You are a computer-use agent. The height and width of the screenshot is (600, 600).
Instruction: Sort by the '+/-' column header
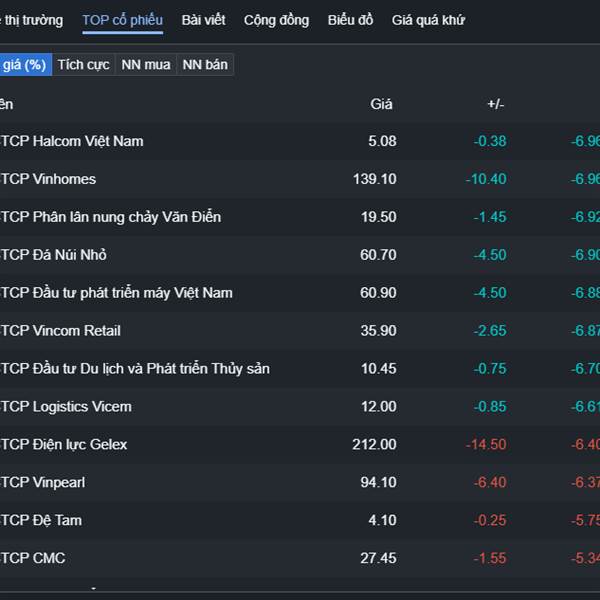pyautogui.click(x=496, y=104)
